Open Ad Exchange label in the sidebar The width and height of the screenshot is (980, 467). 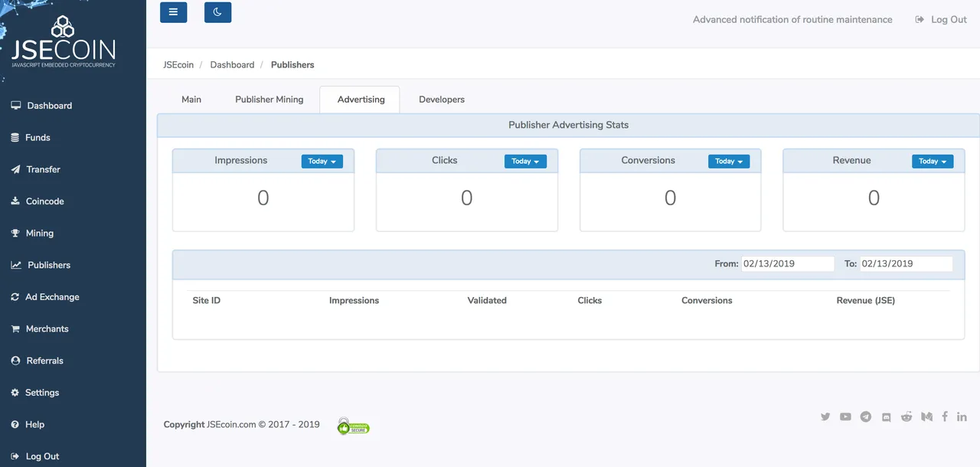tap(52, 297)
